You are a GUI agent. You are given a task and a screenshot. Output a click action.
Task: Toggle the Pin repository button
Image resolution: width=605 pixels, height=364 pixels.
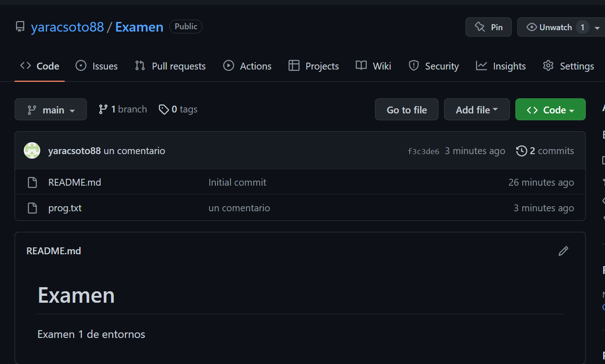pos(488,27)
